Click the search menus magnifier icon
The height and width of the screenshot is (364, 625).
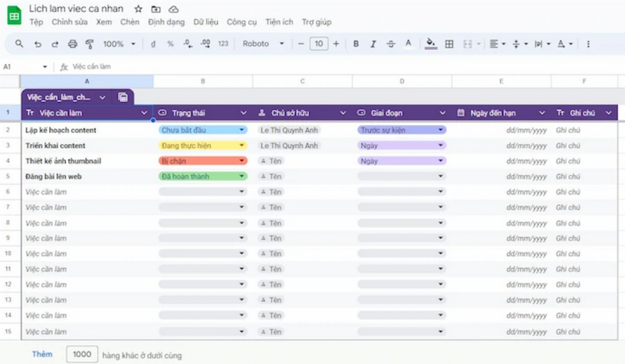pos(19,45)
